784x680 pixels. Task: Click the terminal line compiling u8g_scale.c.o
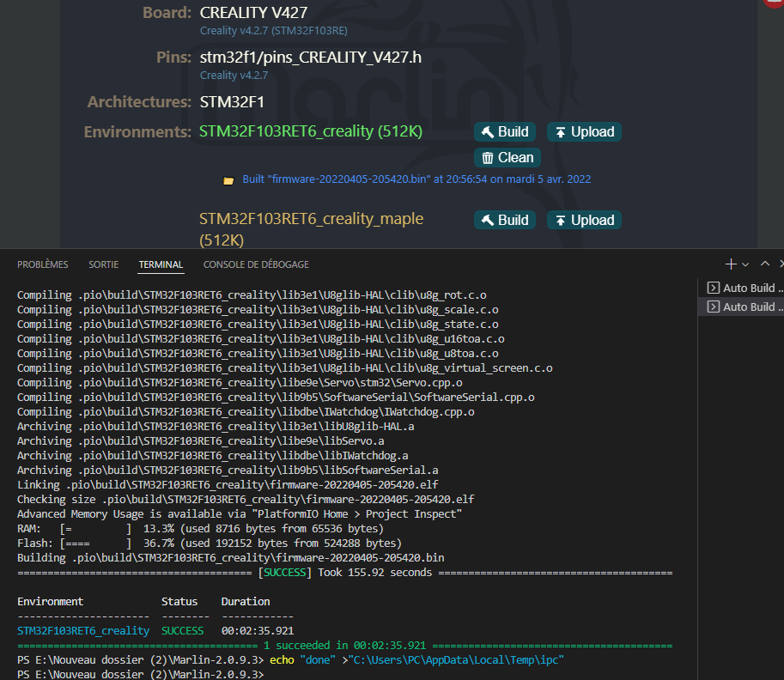point(258,309)
